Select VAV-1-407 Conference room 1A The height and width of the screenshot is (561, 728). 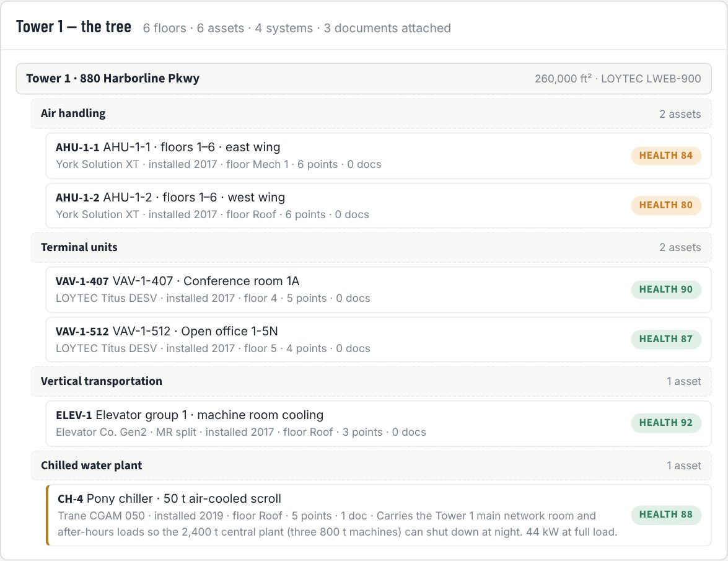379,289
